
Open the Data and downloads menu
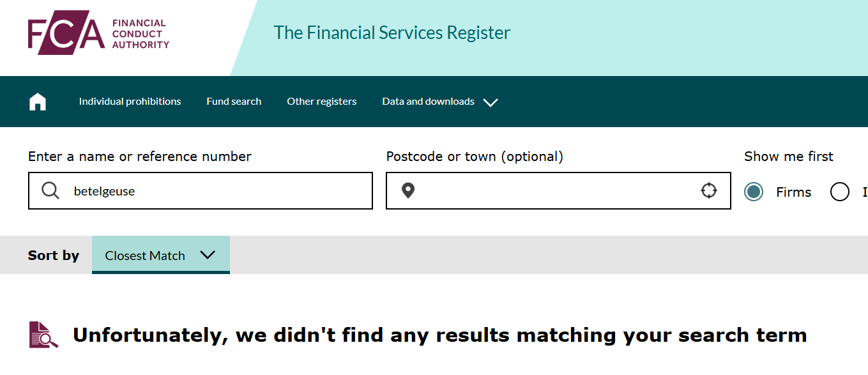click(428, 102)
